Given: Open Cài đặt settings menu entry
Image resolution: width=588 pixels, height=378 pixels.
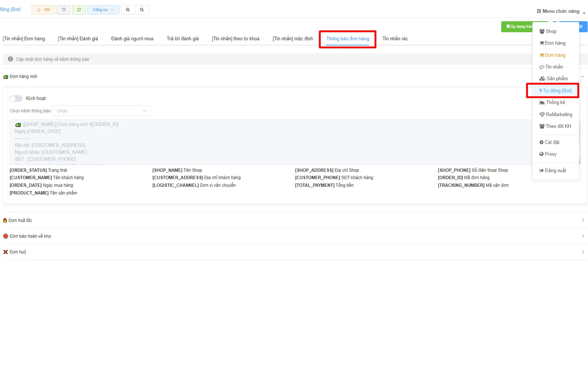Looking at the screenshot, I should (549, 142).
